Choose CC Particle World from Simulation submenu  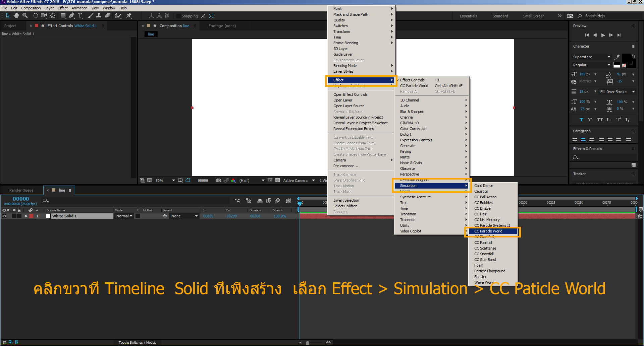pos(488,231)
